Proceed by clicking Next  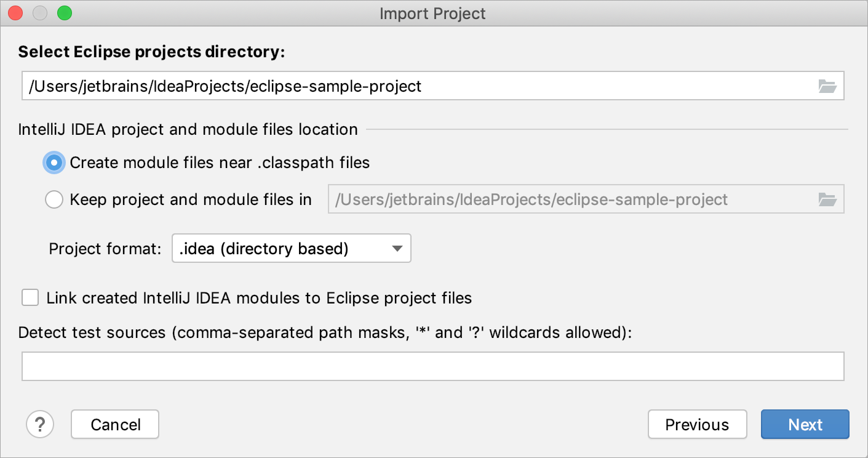pos(805,425)
